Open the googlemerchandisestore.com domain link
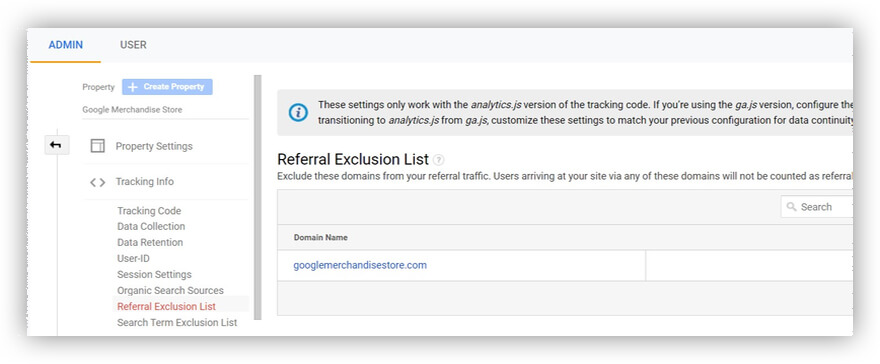The height and width of the screenshot is (364, 880). tap(360, 265)
